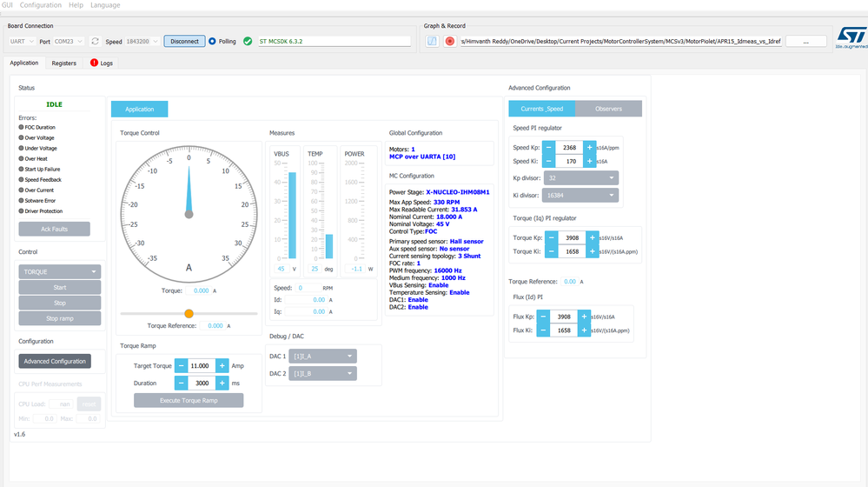Click the Ack Faults button
The width and height of the screenshot is (868, 487).
[x=54, y=229]
